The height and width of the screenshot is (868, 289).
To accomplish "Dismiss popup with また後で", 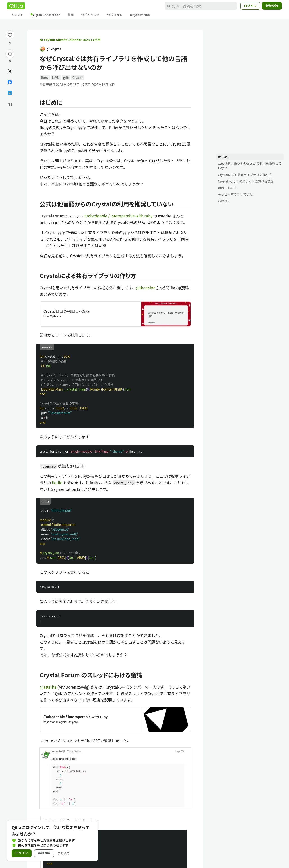I will click(x=64, y=854).
